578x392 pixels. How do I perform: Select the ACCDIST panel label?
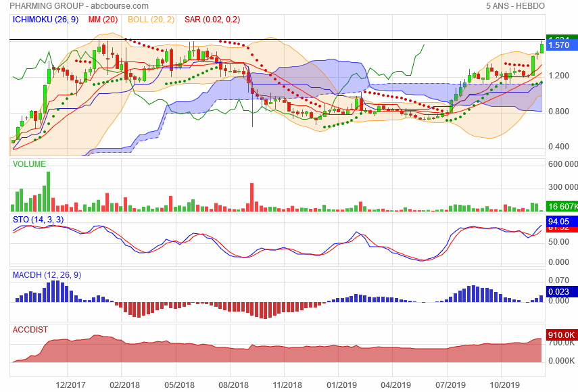(x=30, y=330)
